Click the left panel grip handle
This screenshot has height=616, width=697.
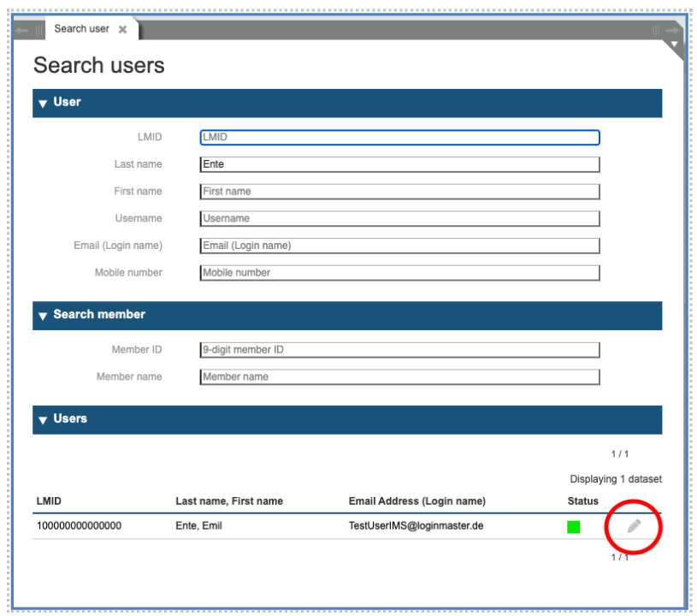pos(38,28)
